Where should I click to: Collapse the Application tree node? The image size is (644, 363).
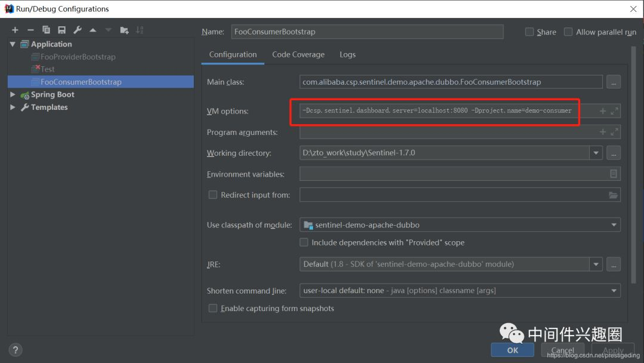pyautogui.click(x=13, y=44)
